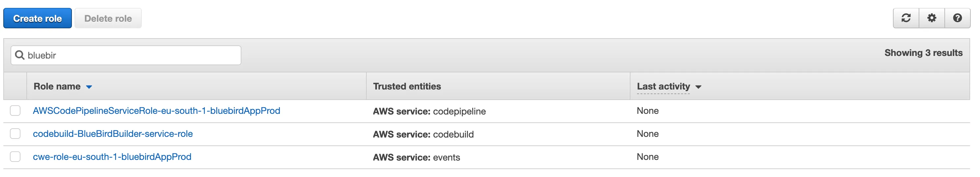Click the Create role button
980x177 pixels.
pyautogui.click(x=38, y=18)
